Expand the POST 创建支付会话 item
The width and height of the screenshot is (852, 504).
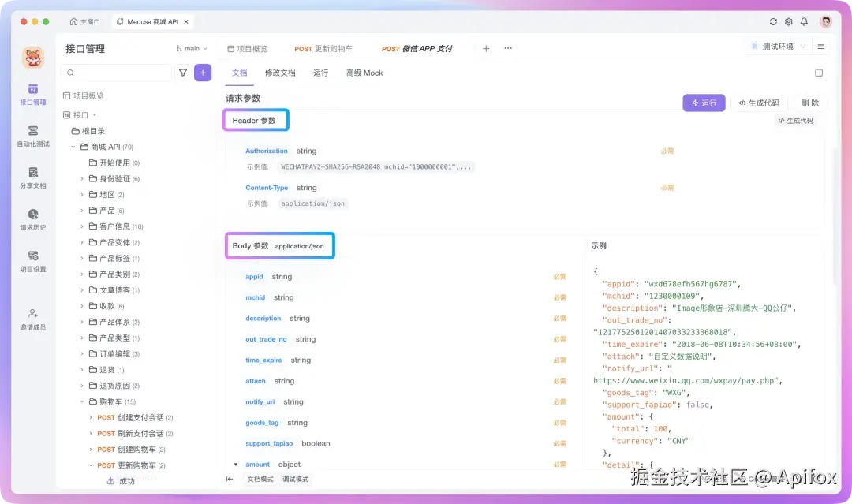coord(91,418)
